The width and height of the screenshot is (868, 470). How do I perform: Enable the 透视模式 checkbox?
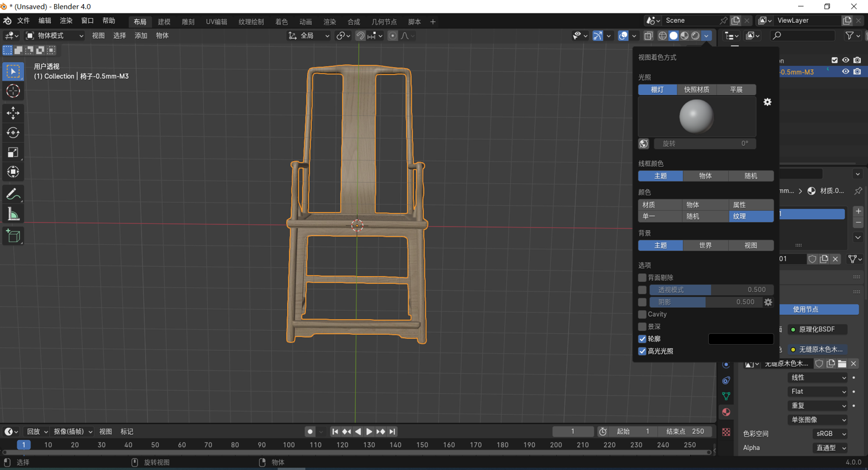(642, 290)
